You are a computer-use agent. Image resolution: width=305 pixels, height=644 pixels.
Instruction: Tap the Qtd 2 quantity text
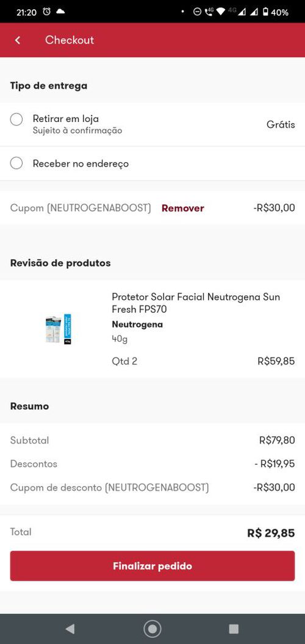click(124, 362)
